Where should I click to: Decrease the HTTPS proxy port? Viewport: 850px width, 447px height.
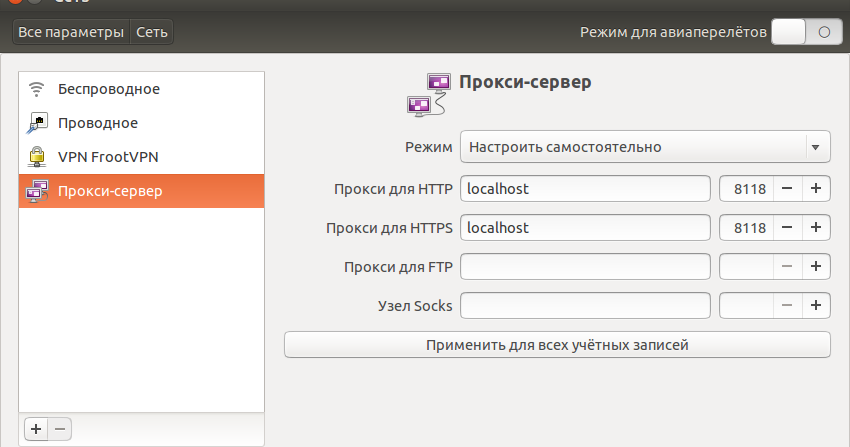pos(787,228)
